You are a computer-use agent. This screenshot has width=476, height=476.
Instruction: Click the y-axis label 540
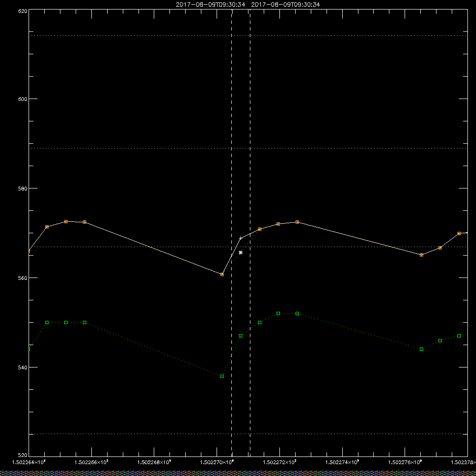click(x=23, y=367)
